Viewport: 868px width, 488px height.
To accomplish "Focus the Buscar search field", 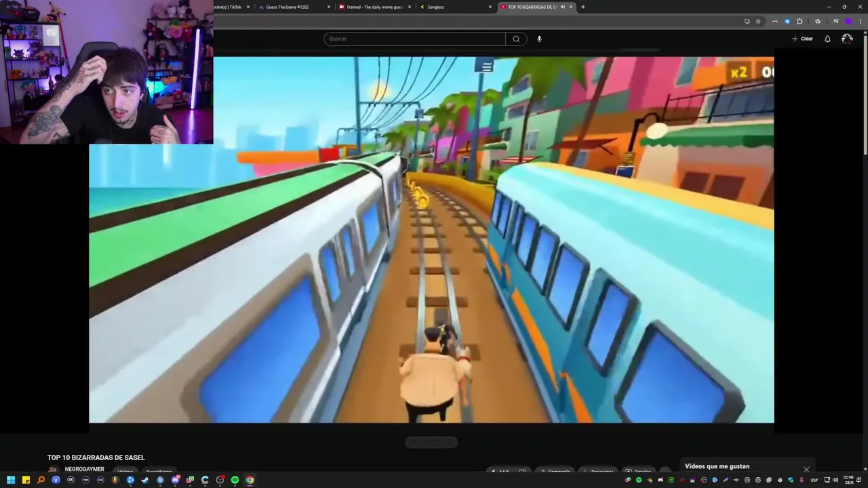I will point(414,39).
